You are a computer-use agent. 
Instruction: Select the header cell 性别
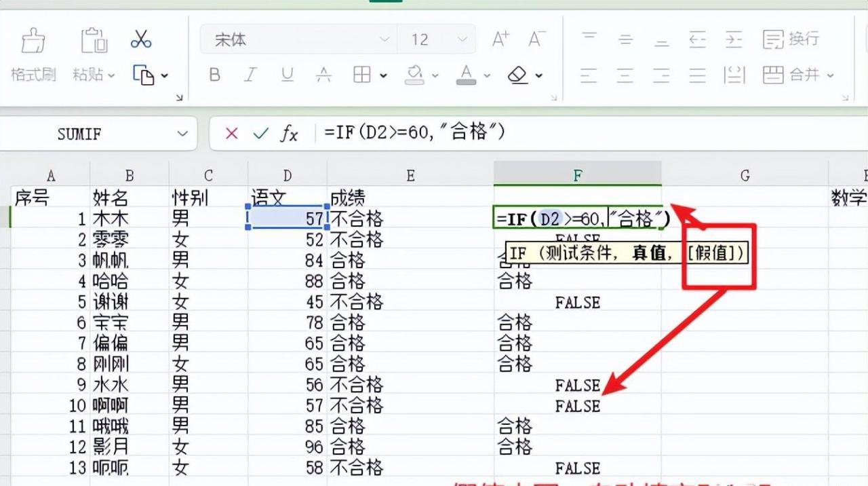coord(208,198)
